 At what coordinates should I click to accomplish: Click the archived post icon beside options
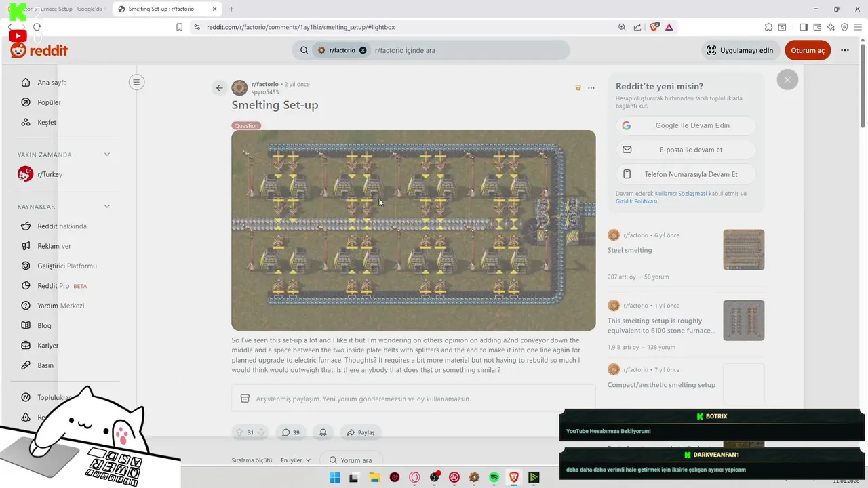pos(578,88)
